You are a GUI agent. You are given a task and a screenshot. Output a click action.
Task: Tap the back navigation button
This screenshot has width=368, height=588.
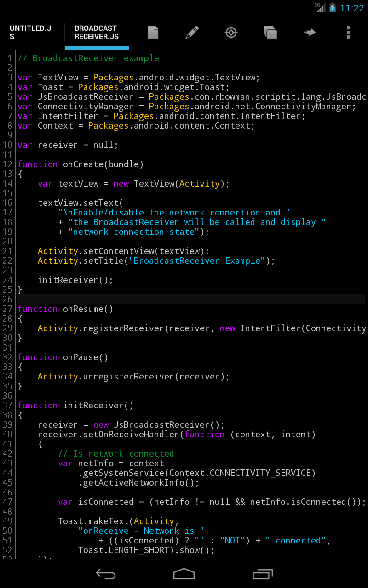[x=106, y=574]
